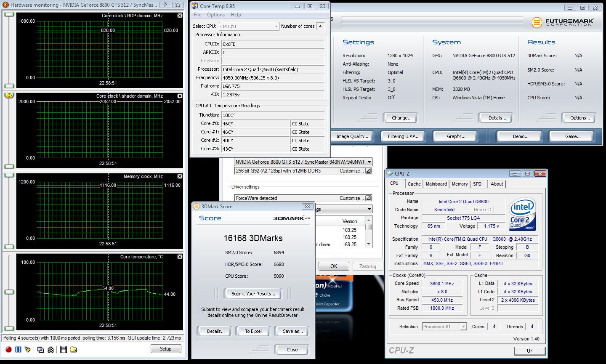Viewport: 606px width, 364px height.
Task: Click Details under 3DMark System
Action: coord(497,118)
